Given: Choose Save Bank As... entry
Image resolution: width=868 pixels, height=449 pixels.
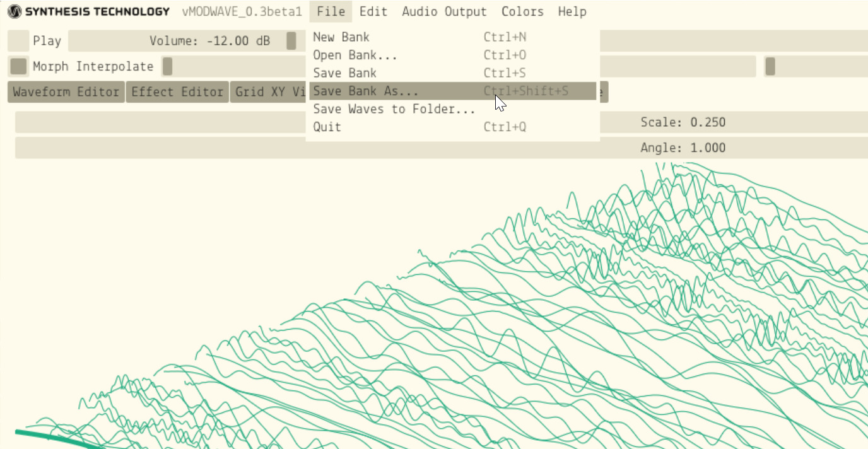Looking at the screenshot, I should (453, 91).
